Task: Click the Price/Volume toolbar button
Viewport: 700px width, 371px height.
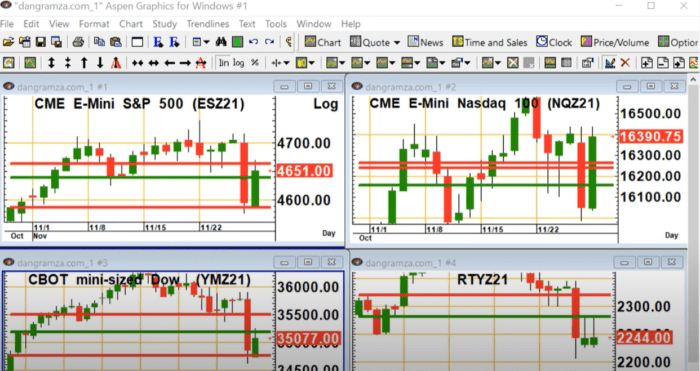Action: 615,42
